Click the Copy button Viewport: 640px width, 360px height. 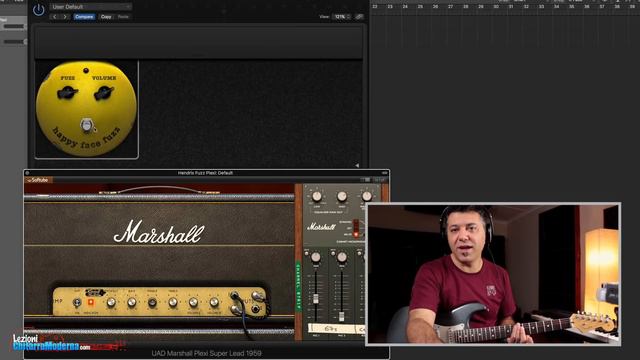coord(106,17)
